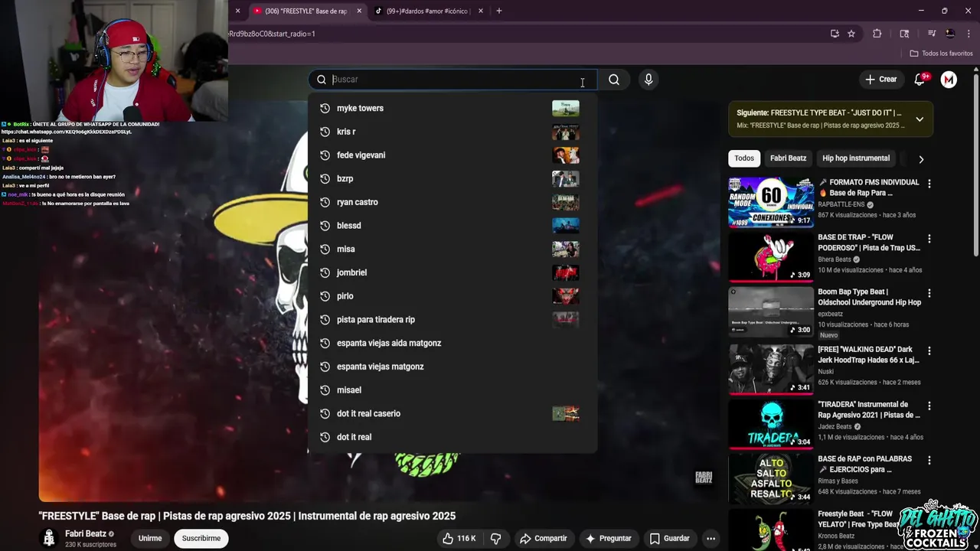Image resolution: width=980 pixels, height=551 pixels.
Task: Choose suggestion bzrp
Action: (452, 179)
